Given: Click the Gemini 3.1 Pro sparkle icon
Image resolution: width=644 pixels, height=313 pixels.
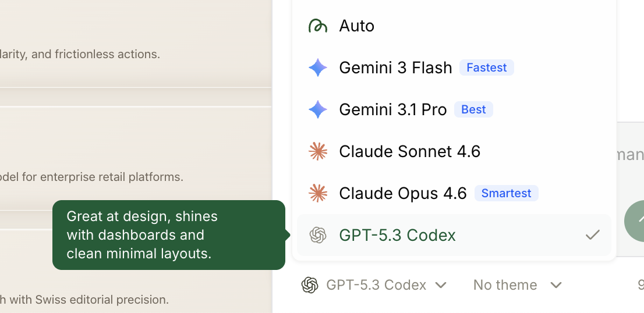Looking at the screenshot, I should (x=318, y=109).
